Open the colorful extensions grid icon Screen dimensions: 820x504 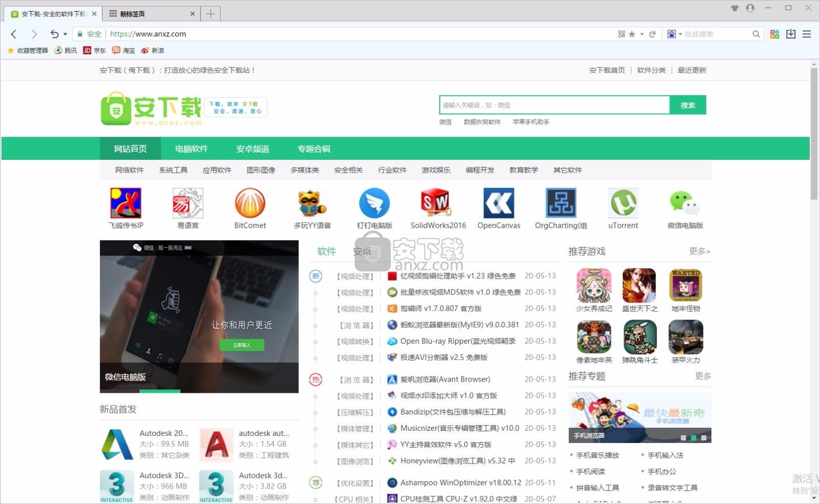774,34
